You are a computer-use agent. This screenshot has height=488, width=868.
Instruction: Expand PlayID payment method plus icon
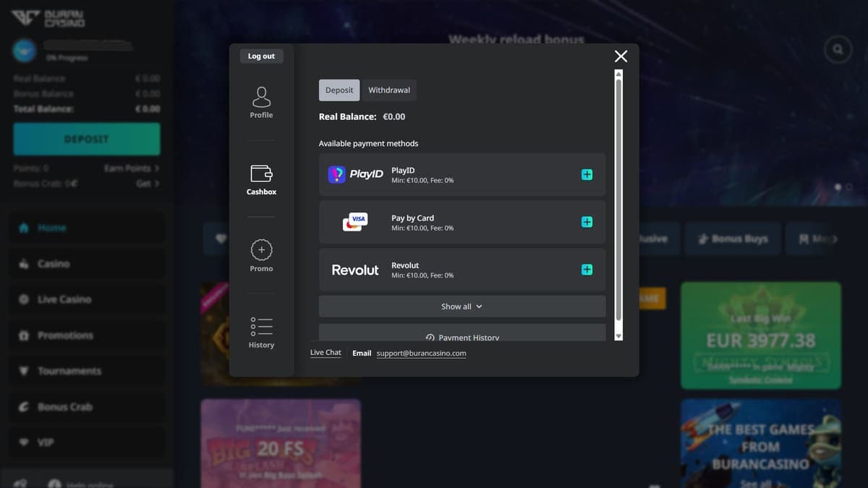(587, 174)
